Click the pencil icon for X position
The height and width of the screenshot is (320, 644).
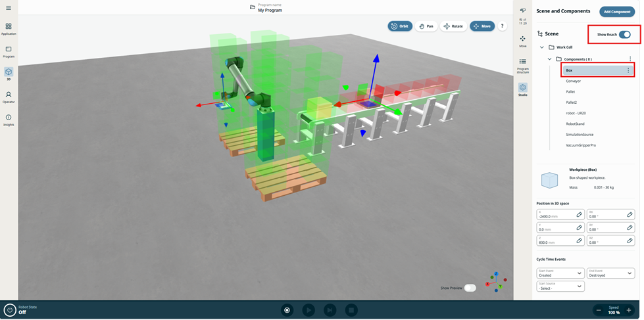click(580, 214)
